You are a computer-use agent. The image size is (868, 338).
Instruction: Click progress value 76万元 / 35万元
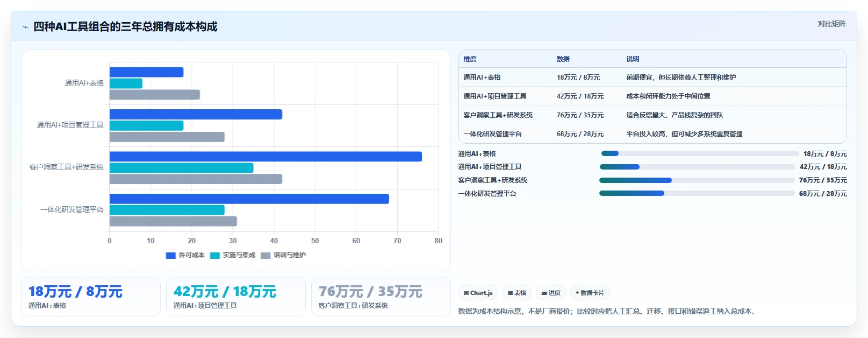click(x=823, y=180)
